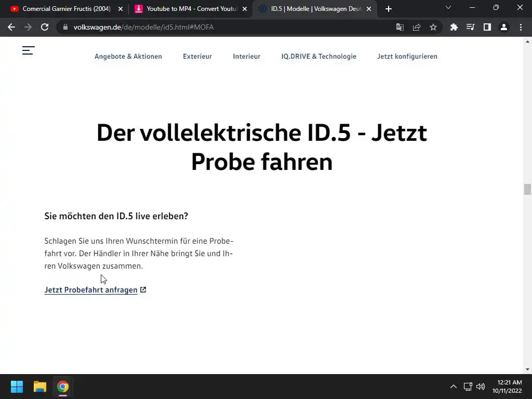Open Chrome profile avatar
The height and width of the screenshot is (399, 532).
point(504,27)
